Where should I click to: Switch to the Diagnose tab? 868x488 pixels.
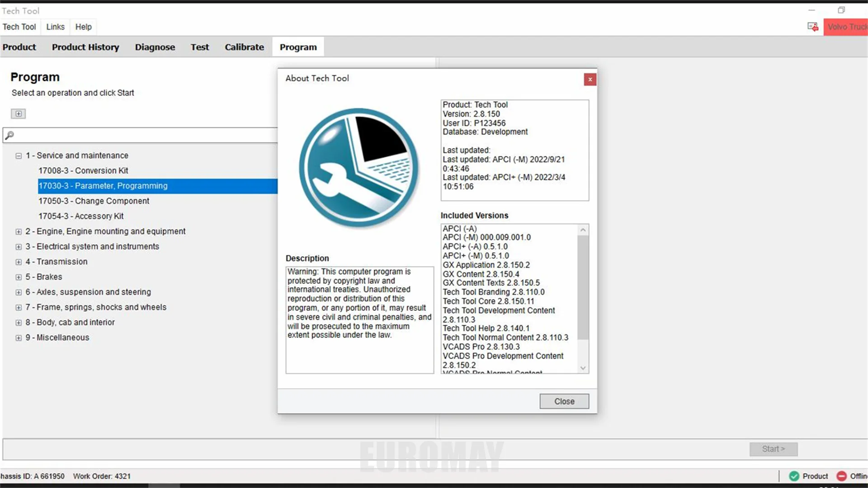click(155, 47)
